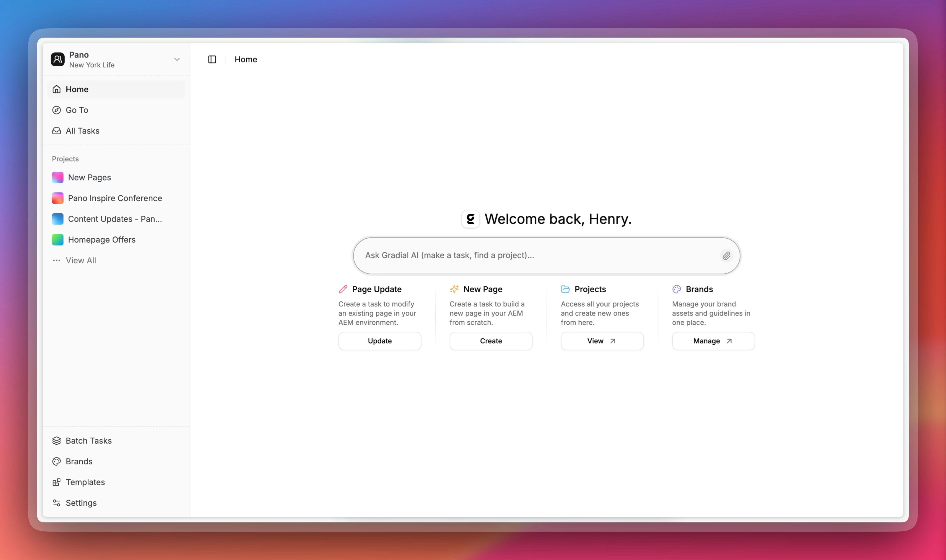Click the Update button under Page Update
The image size is (946, 560).
(x=379, y=341)
